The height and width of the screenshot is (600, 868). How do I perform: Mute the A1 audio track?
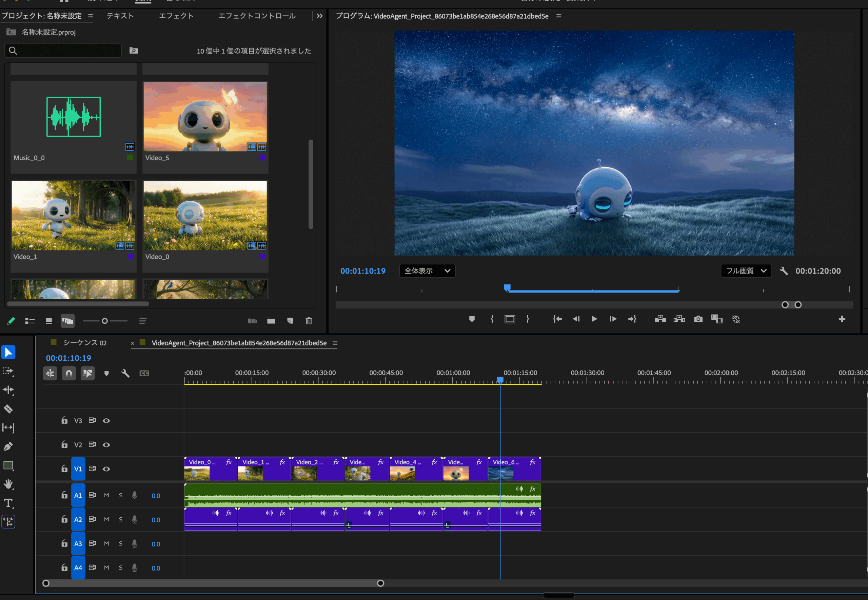[106, 496]
